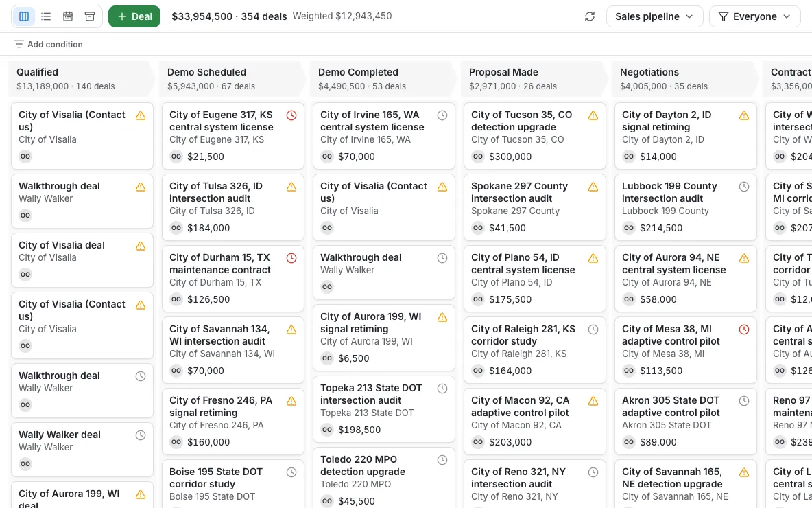Click the $89,000 value on Akron deal
Screen dimensions: 812x508
click(658, 443)
